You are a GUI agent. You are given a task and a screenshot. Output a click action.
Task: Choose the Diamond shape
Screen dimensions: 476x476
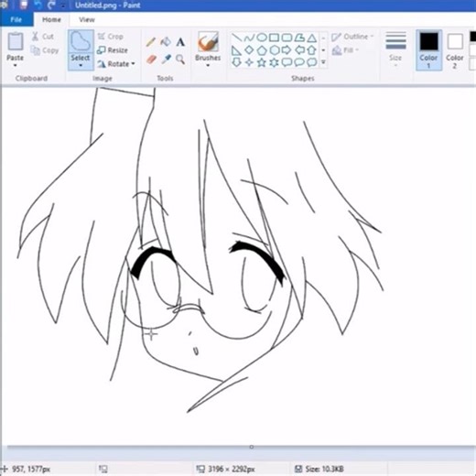[x=249, y=49]
